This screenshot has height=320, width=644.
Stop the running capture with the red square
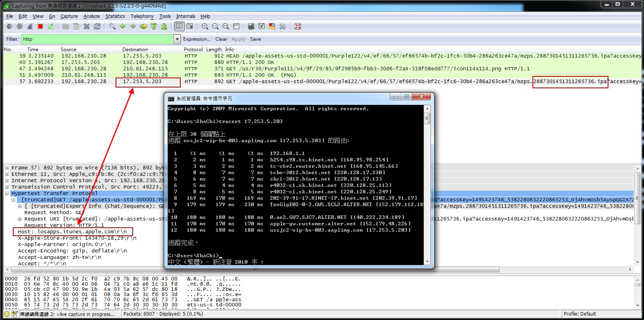40,26
